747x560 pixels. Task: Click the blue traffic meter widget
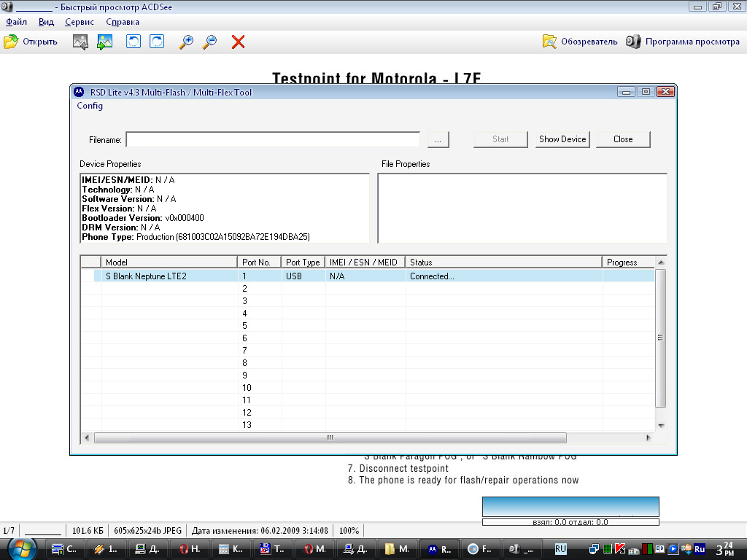point(570,507)
